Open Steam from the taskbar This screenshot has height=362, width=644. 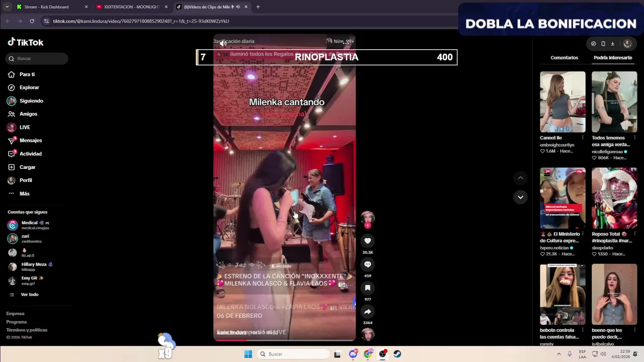(397, 354)
